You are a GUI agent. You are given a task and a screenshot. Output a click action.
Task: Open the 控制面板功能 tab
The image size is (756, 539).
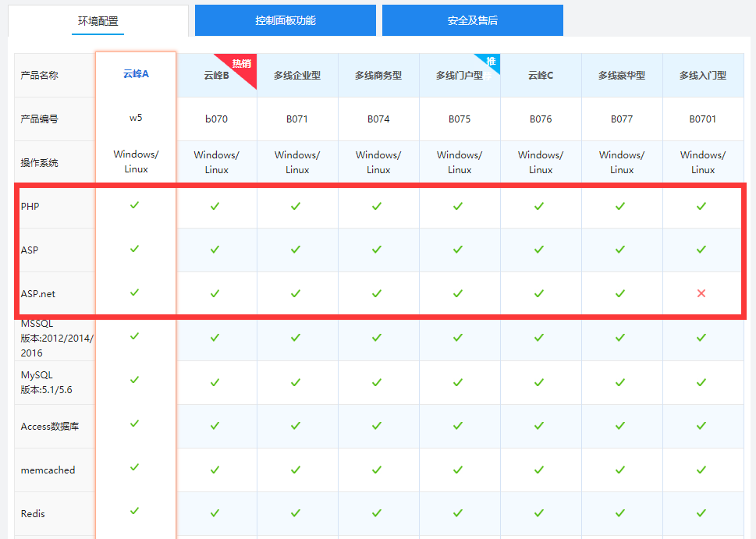pos(286,20)
